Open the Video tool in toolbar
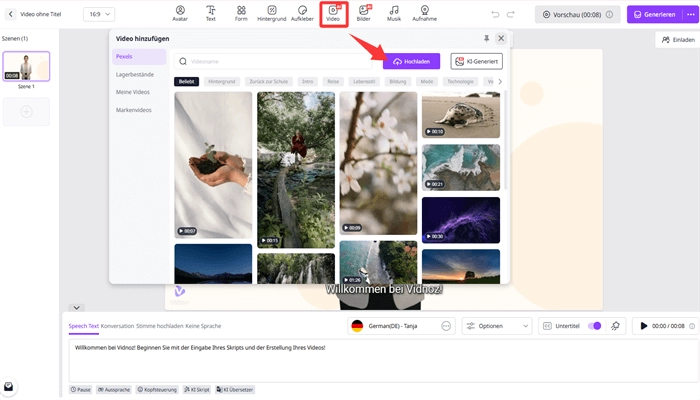700x400 pixels. [x=333, y=13]
